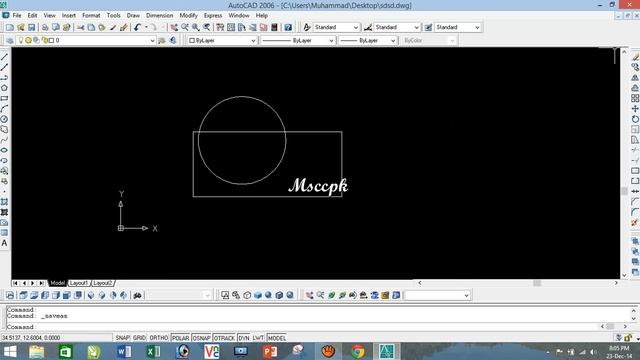Click the Move tool in Modify toolbar
Screen dimensions: 640x360
tap(635, 109)
